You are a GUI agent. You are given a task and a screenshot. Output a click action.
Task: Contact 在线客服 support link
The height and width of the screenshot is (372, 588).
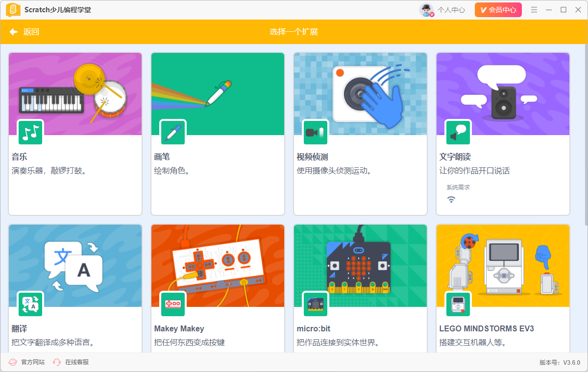(77, 362)
